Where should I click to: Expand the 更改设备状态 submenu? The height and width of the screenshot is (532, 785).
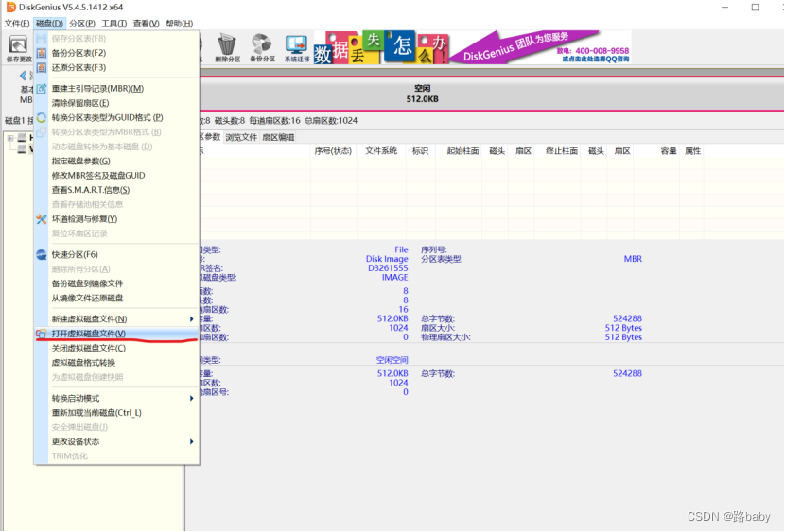click(x=116, y=441)
